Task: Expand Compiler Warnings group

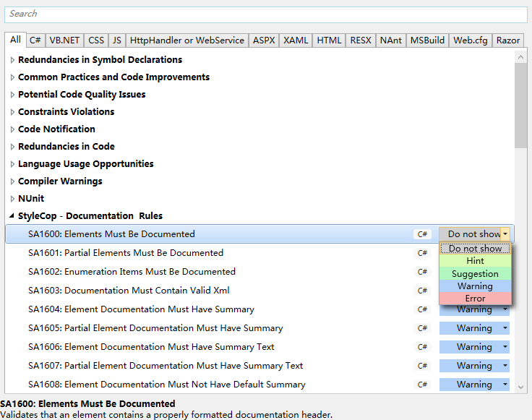Action: click(x=12, y=181)
